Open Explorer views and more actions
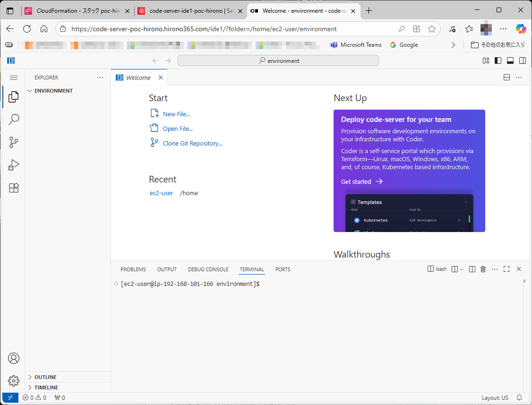The height and width of the screenshot is (405, 532). [100, 78]
